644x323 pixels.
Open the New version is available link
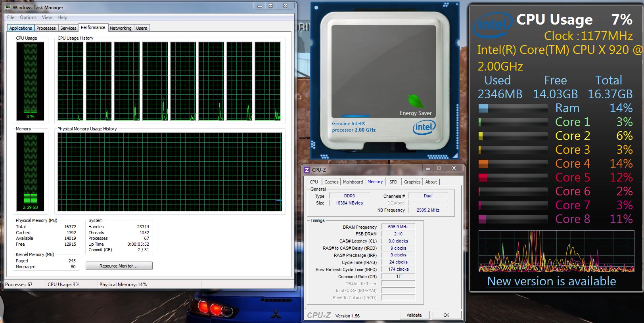(552, 281)
